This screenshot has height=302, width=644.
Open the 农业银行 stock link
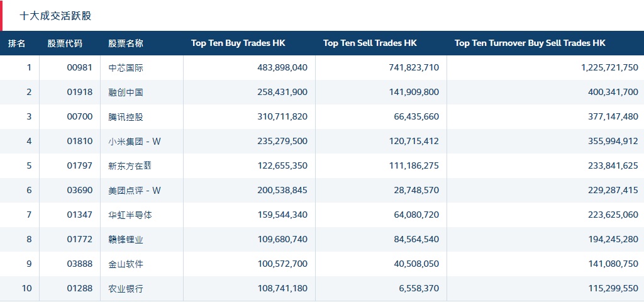126,289
